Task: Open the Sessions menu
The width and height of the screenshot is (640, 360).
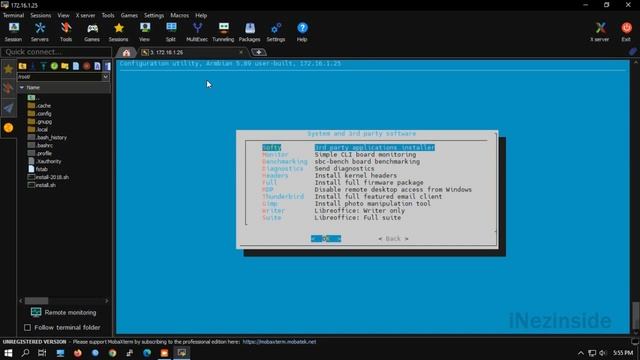Action: click(40, 16)
